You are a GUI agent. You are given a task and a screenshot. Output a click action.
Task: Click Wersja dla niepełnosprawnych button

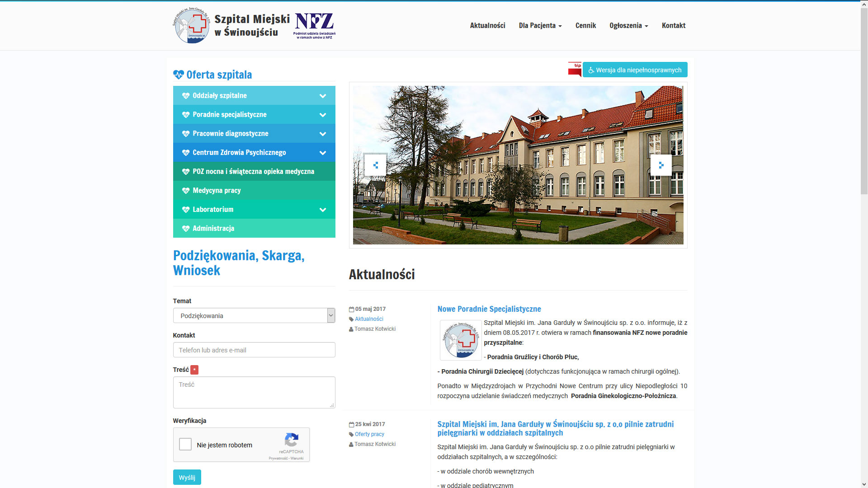point(635,70)
